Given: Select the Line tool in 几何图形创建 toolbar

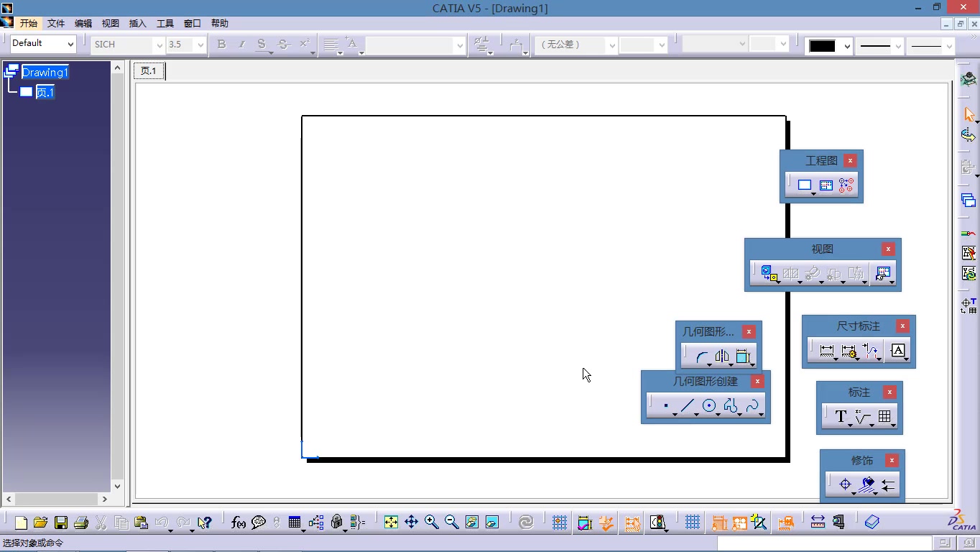Looking at the screenshot, I should coord(688,406).
